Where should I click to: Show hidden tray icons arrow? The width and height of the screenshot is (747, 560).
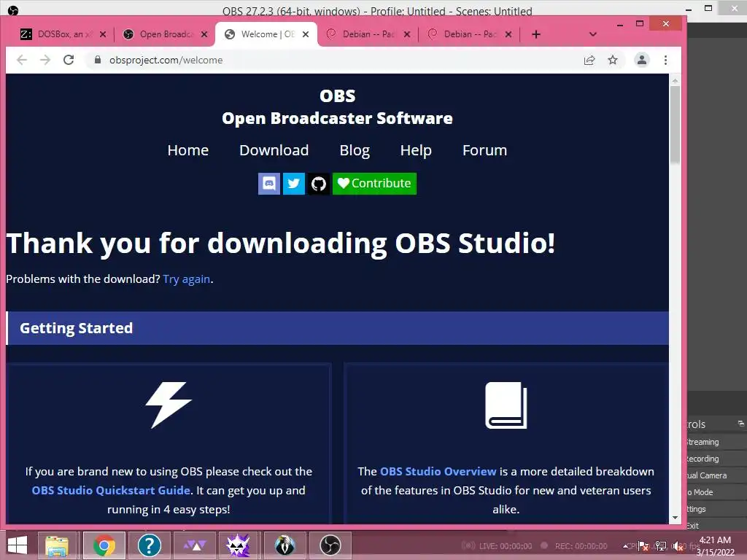coord(627,547)
